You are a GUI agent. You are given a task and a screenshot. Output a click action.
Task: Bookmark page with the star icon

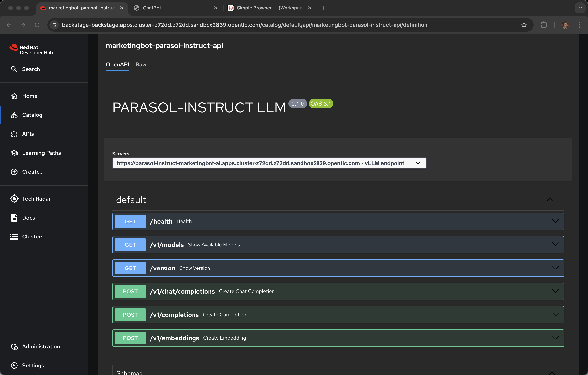pos(524,25)
